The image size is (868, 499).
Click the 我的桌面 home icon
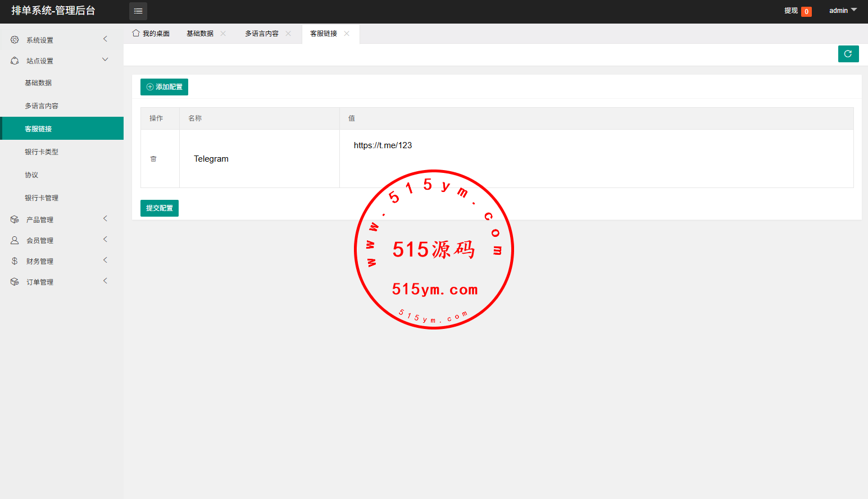click(x=136, y=33)
